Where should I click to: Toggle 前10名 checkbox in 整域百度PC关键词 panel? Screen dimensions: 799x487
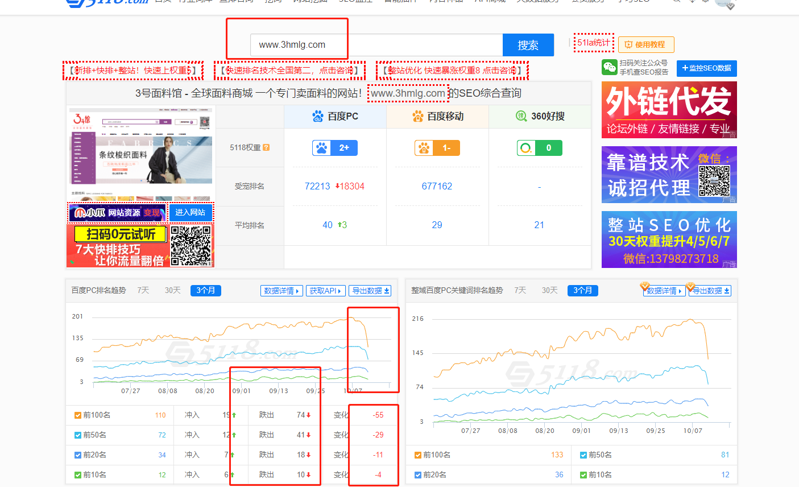coord(583,475)
